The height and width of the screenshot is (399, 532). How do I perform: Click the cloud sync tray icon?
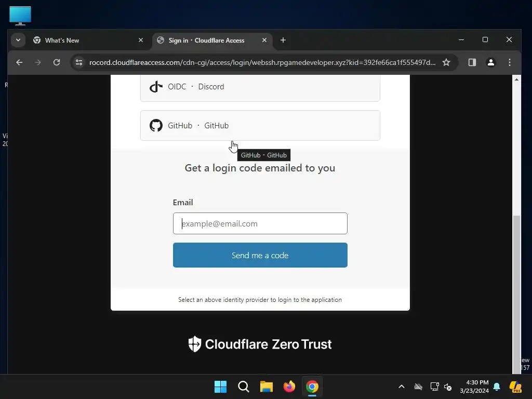tap(418, 387)
